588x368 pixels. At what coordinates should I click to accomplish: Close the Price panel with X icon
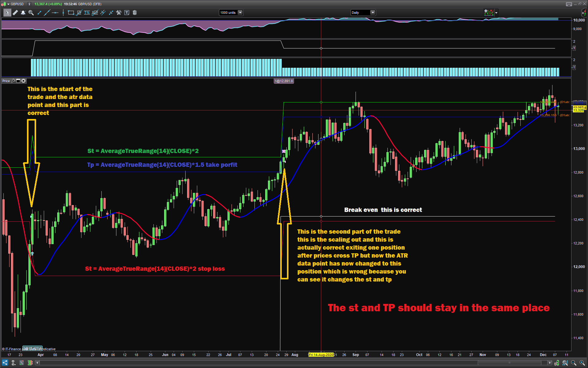(x=24, y=81)
